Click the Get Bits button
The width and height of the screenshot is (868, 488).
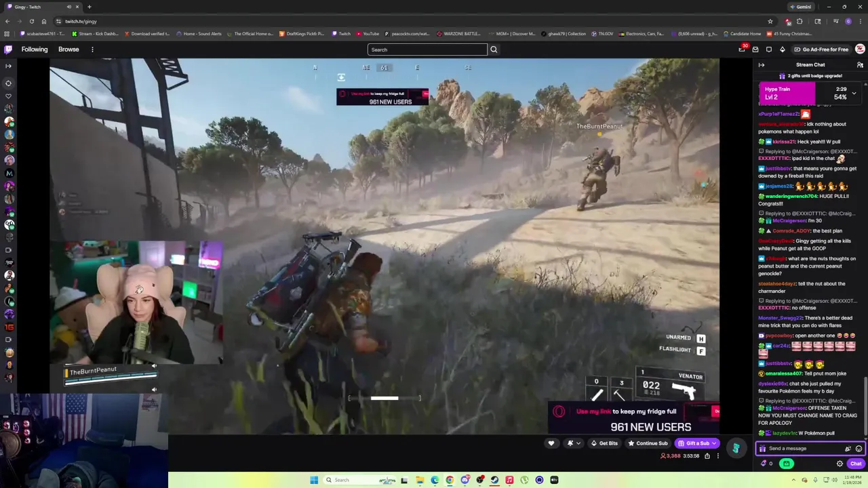[604, 443]
